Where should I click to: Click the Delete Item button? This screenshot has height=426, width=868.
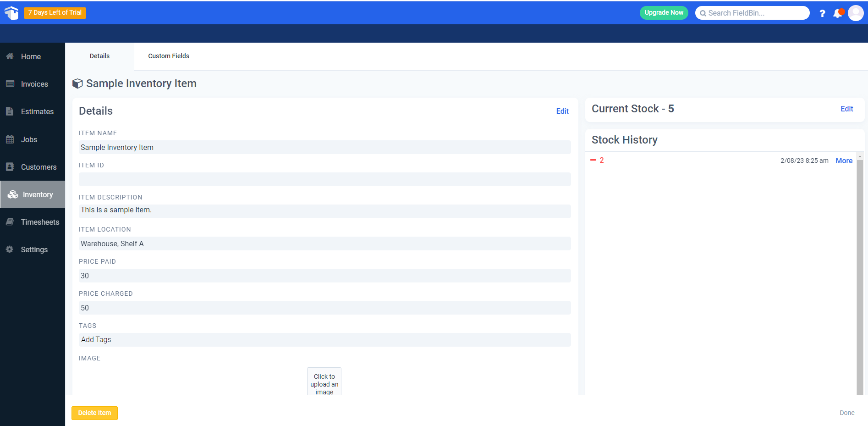[94, 413]
